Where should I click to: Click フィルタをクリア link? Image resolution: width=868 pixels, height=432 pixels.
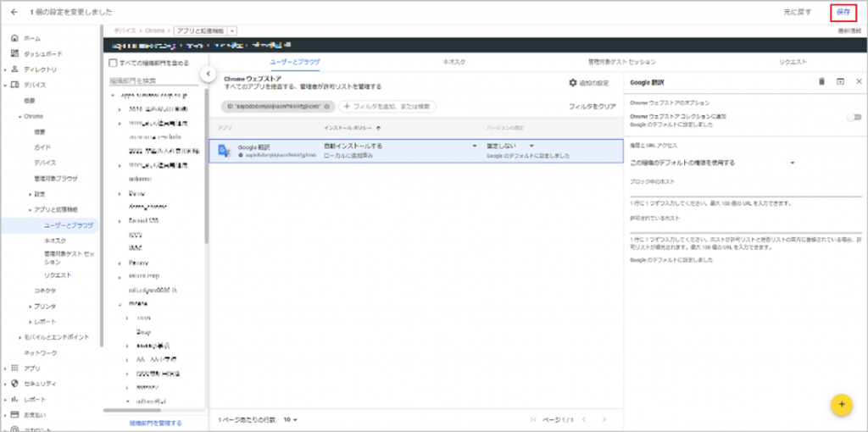(x=592, y=106)
